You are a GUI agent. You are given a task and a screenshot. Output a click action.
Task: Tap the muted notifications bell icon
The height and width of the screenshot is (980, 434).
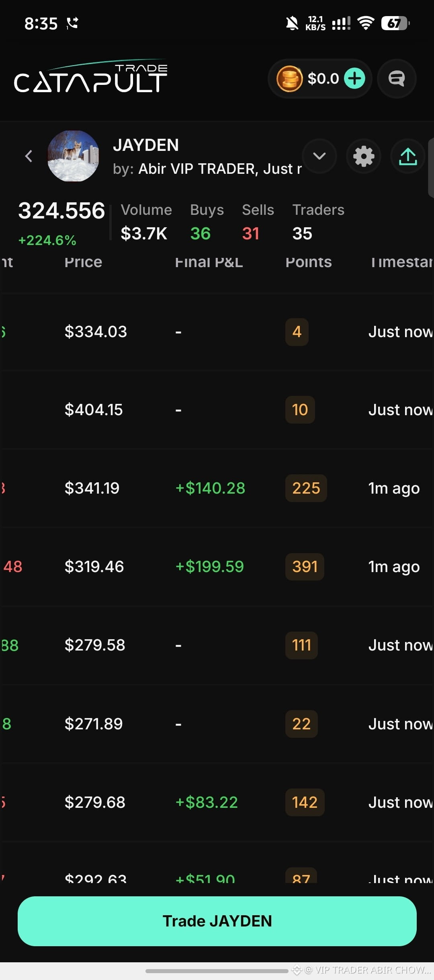point(292,23)
